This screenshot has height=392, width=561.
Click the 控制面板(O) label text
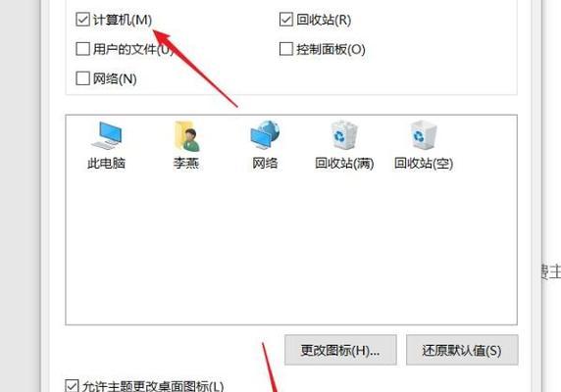(x=331, y=49)
